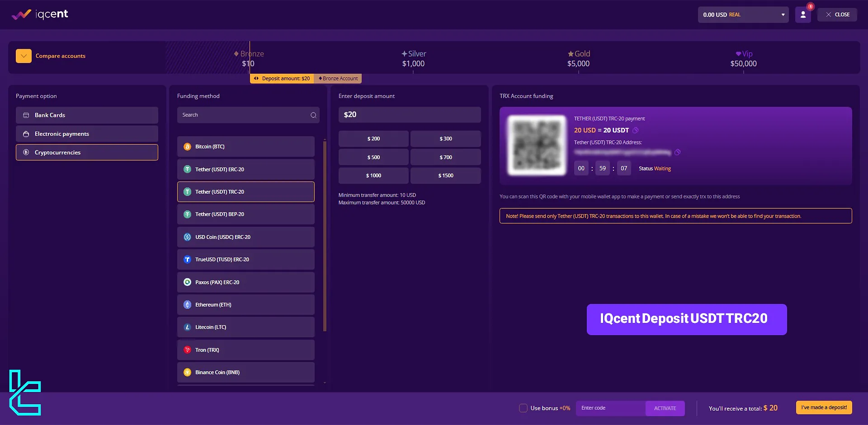Screen dimensions: 868x425
Task: Click the Ethereum diamond icon
Action: [x=187, y=305]
